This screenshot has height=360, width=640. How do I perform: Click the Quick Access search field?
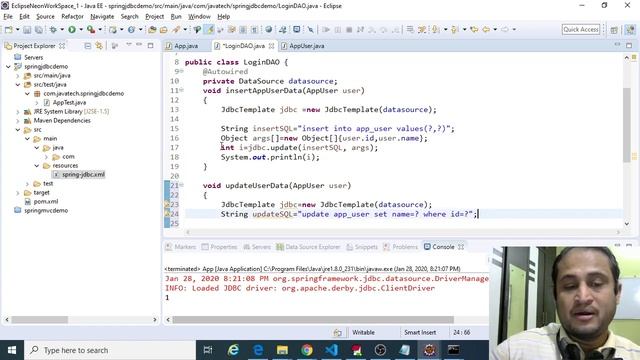[x=581, y=29]
